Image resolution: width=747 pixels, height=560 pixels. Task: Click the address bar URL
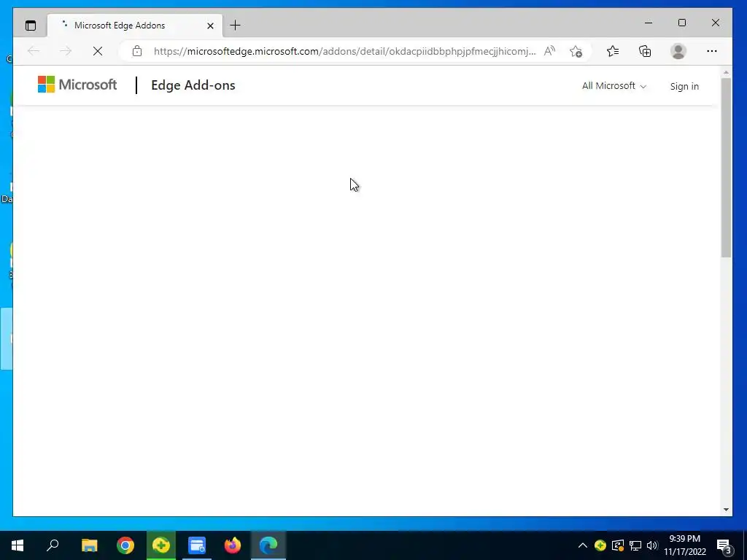(344, 51)
